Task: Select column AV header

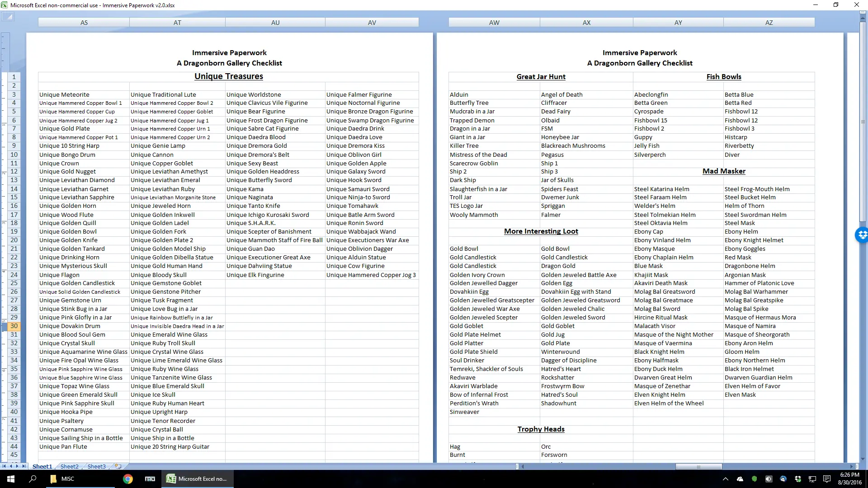Action: point(372,22)
